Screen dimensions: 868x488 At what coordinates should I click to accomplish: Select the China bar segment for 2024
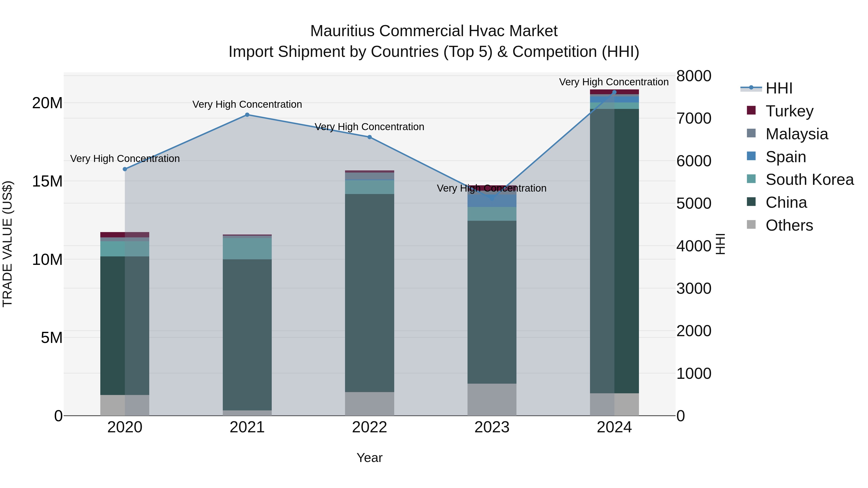point(614,251)
